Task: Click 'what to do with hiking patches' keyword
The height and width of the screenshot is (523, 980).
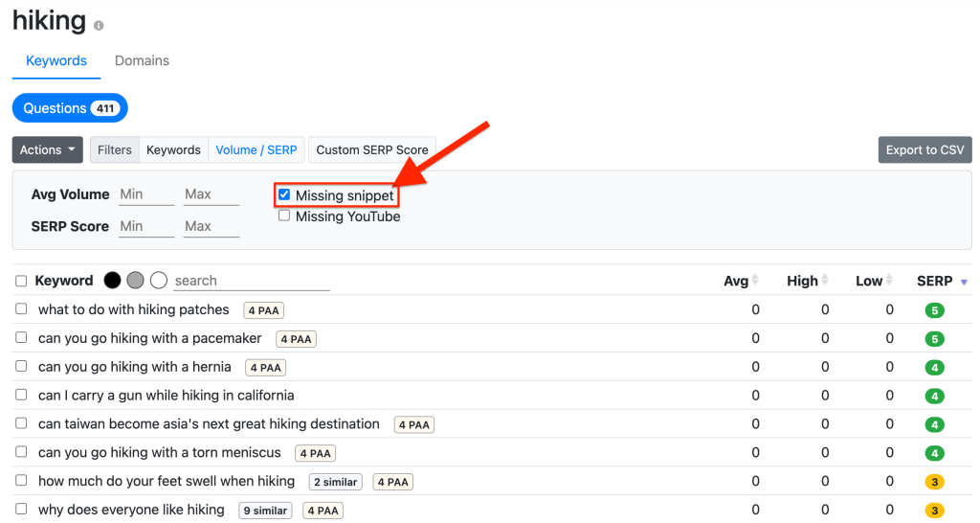Action: click(x=134, y=309)
